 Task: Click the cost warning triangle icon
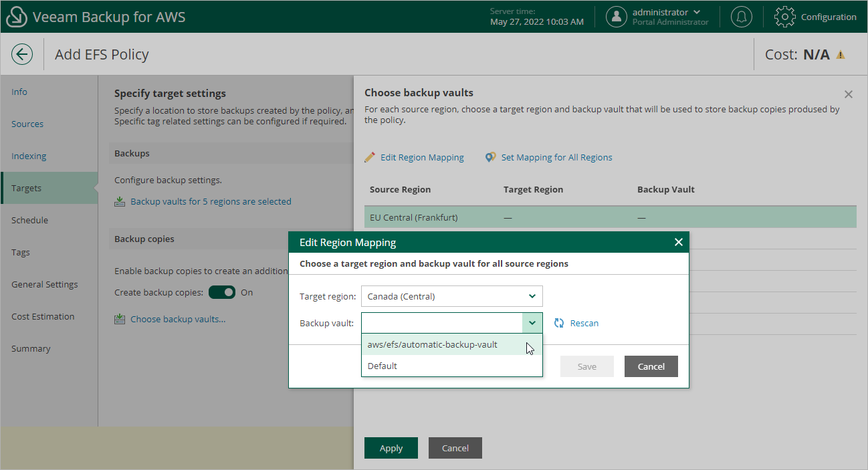841,55
